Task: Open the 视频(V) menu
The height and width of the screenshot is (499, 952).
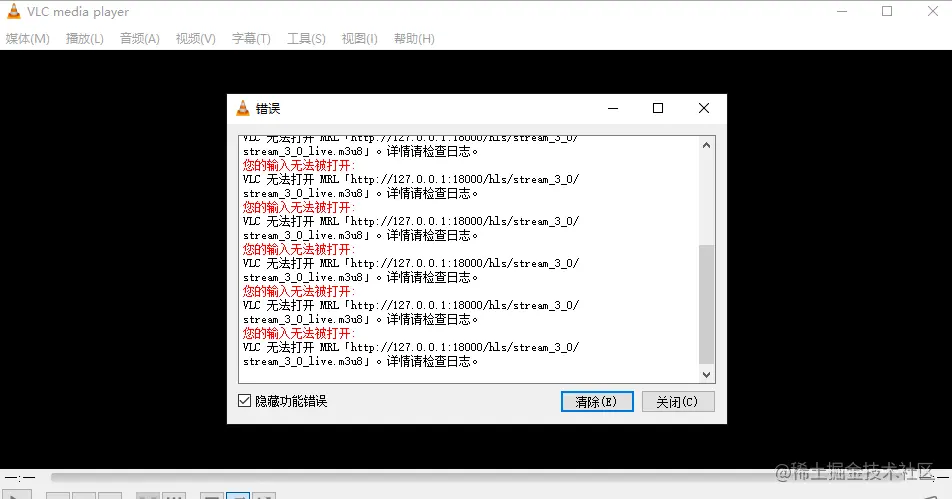Action: pyautogui.click(x=196, y=39)
